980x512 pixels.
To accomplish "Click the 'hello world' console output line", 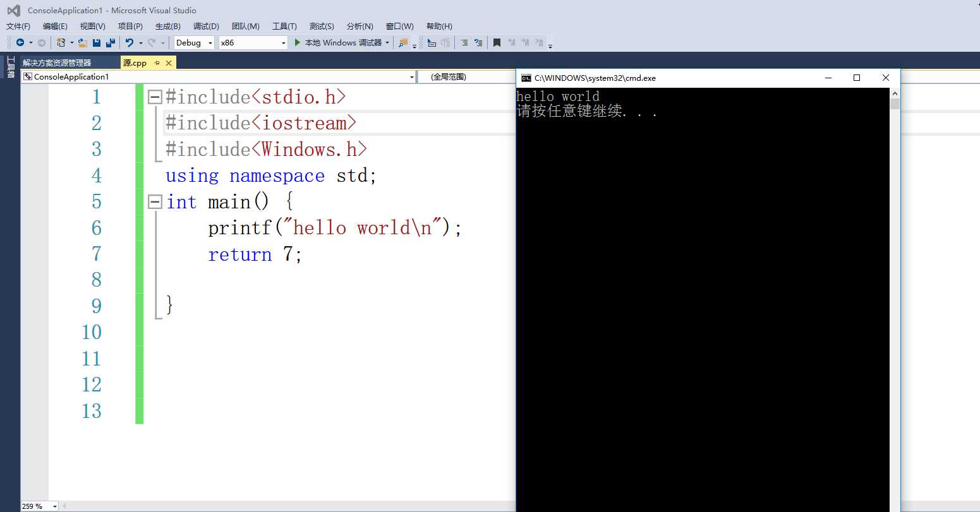I will 558,96.
